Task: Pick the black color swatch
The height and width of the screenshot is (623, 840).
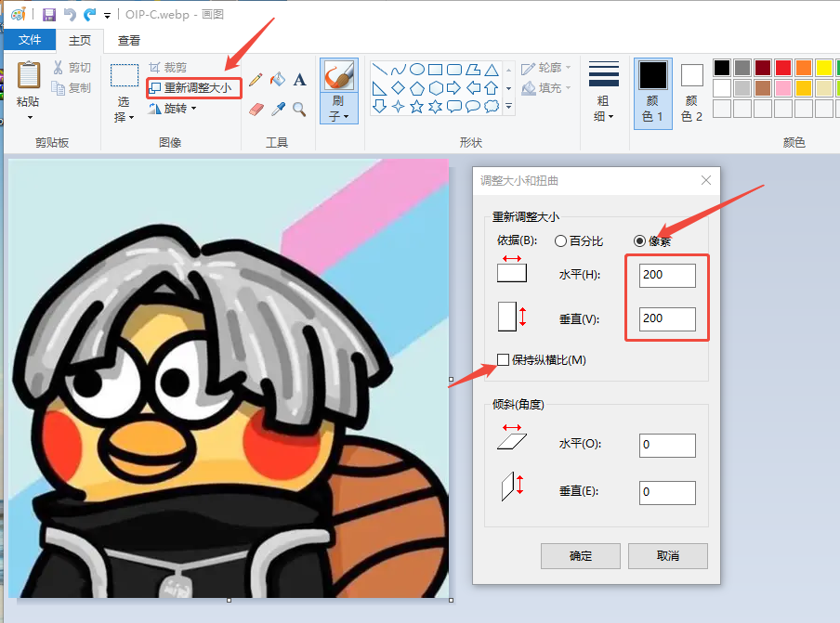Action: tap(722, 68)
